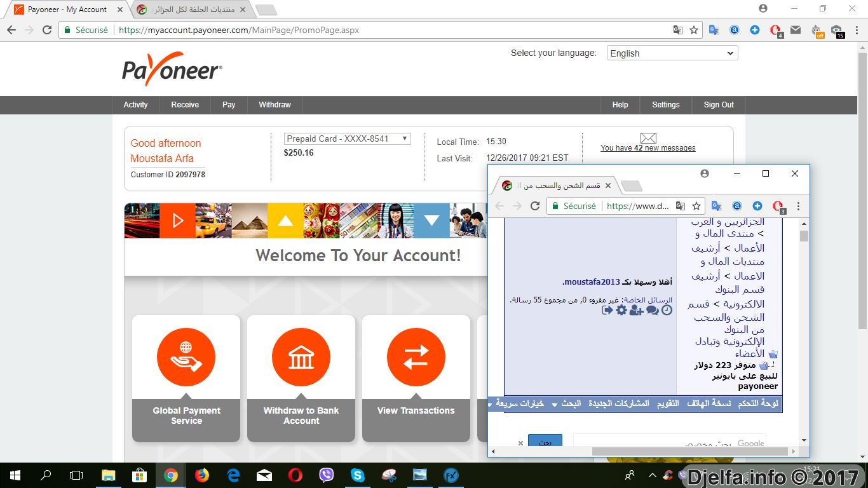Open the language selector set to English

[x=672, y=53]
